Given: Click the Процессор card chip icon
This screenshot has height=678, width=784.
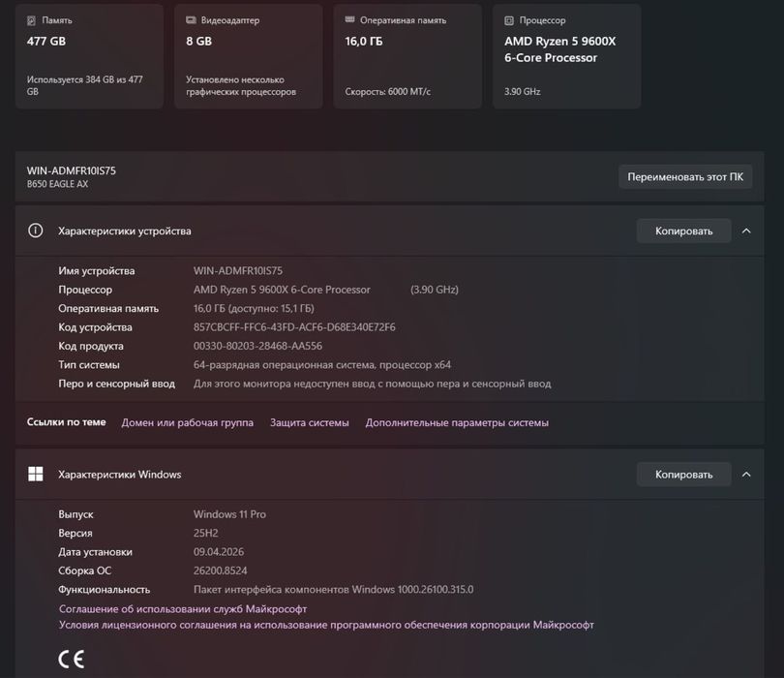Looking at the screenshot, I should coord(509,20).
